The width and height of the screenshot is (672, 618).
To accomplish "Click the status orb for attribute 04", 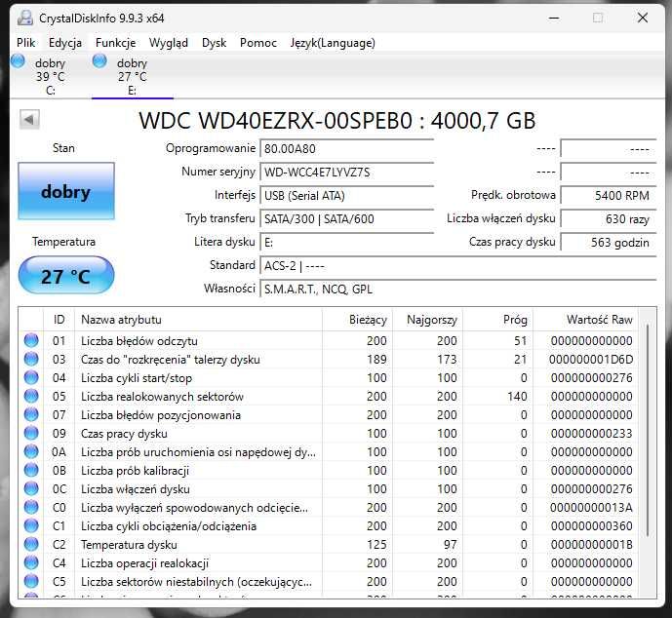I will coord(31,377).
